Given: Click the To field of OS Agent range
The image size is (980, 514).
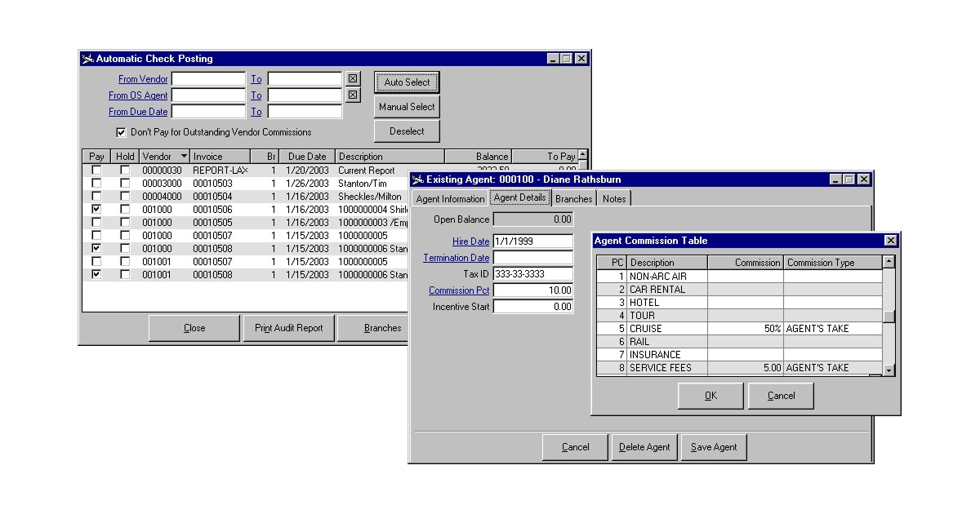Looking at the screenshot, I should 305,95.
